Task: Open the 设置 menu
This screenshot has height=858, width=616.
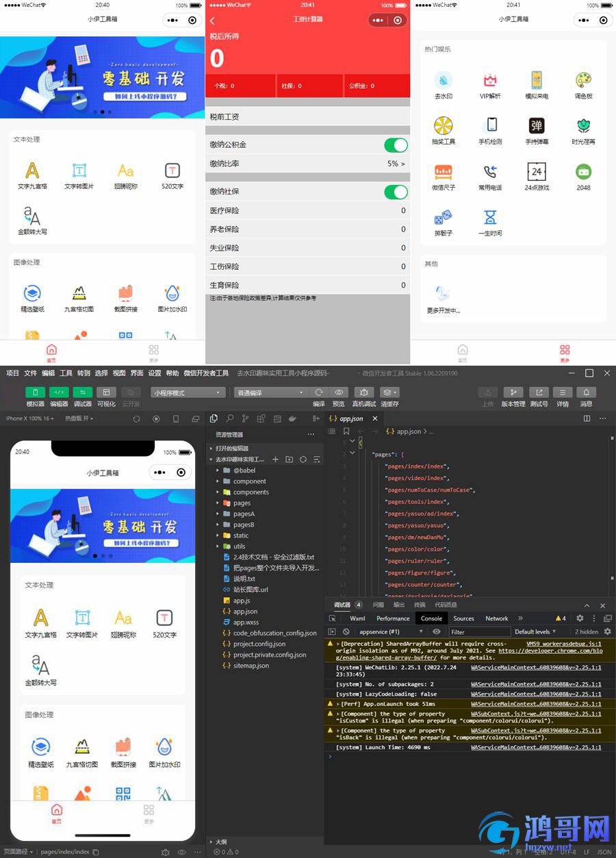Action: point(155,373)
